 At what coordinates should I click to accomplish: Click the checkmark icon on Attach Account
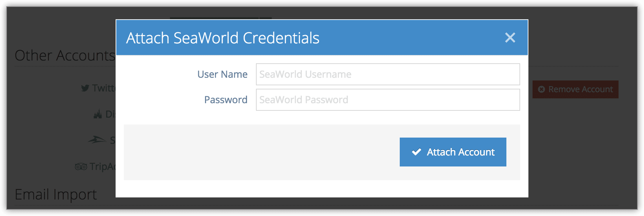click(416, 152)
